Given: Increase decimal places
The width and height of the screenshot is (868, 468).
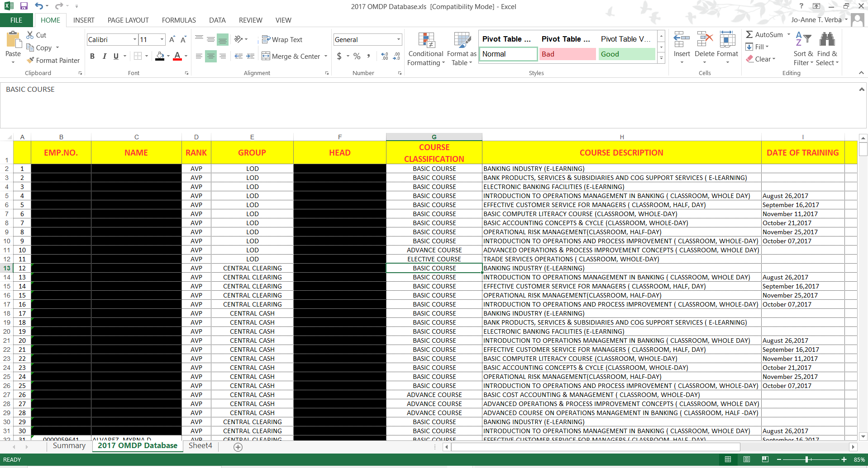Looking at the screenshot, I should click(x=385, y=56).
